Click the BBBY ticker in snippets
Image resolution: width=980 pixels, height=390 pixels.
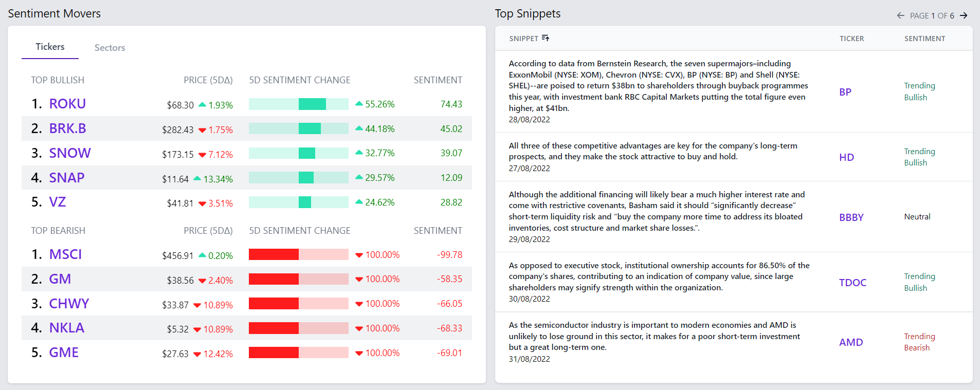851,217
